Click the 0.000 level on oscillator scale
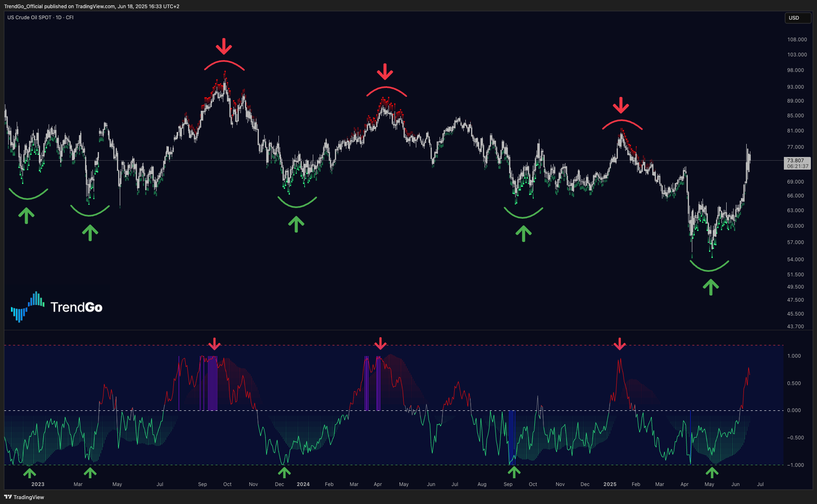817x504 pixels. [794, 410]
